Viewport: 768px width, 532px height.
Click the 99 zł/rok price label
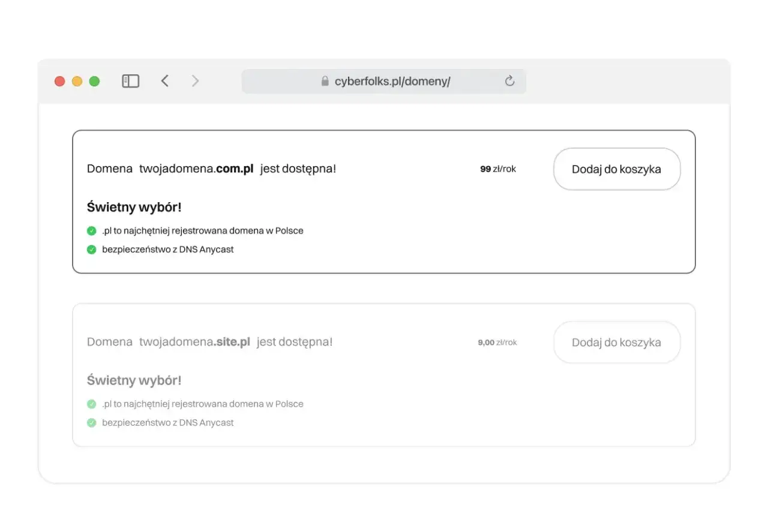pos(497,169)
